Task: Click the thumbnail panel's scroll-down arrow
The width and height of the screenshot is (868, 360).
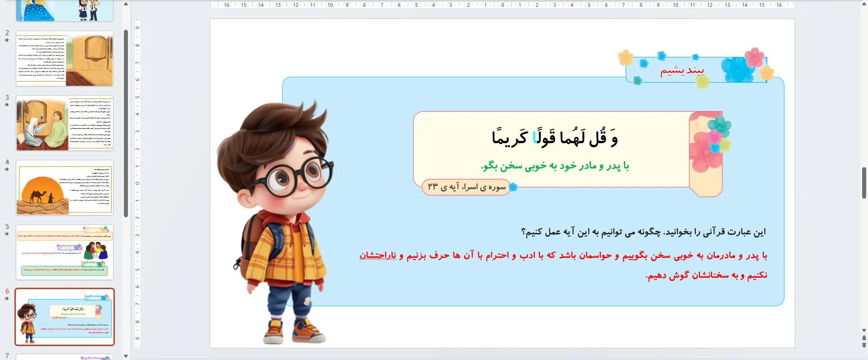Action: click(x=126, y=356)
